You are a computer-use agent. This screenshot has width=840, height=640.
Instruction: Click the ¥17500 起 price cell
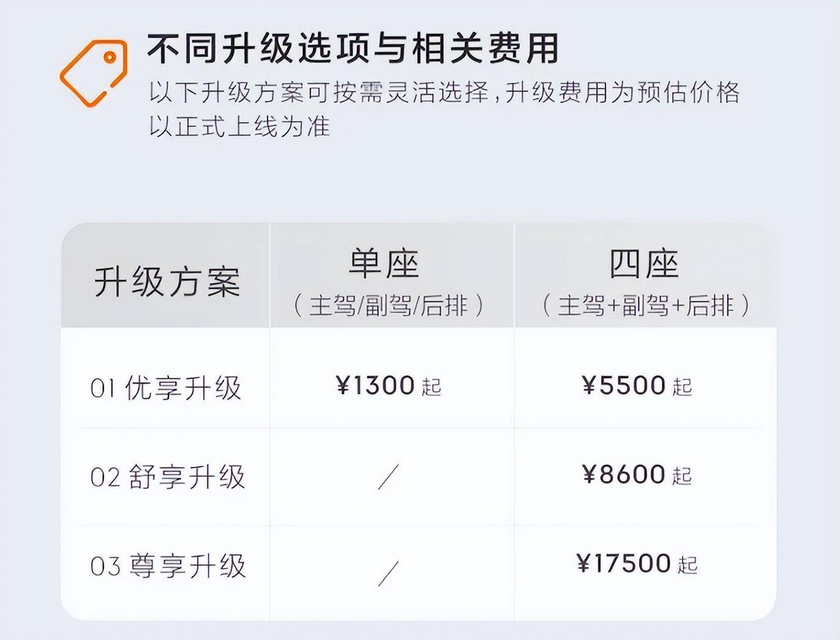coord(637,563)
